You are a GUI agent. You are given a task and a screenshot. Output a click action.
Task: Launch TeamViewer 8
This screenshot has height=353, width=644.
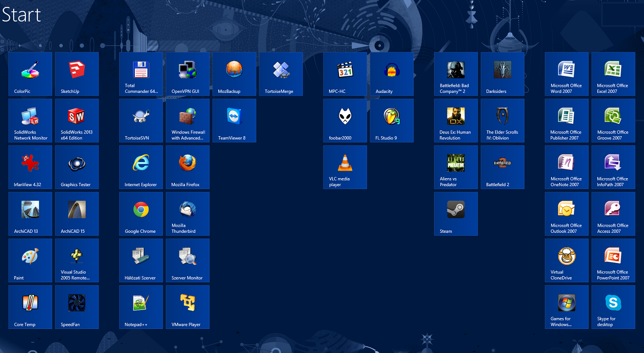point(234,121)
